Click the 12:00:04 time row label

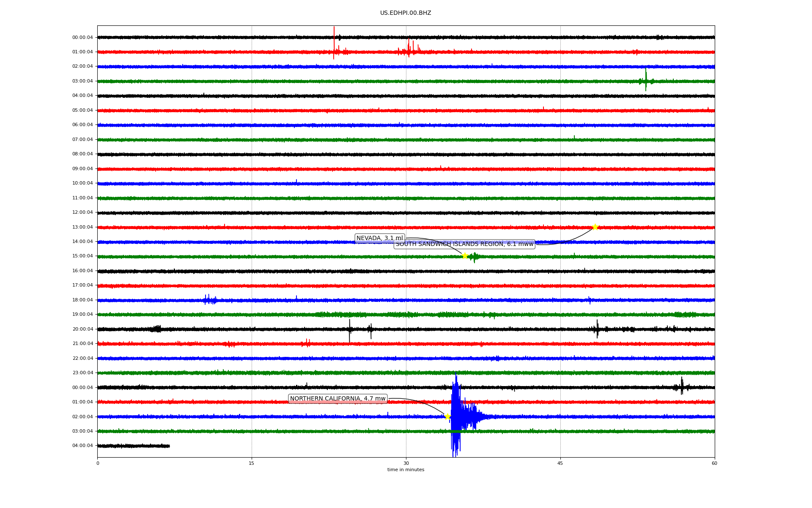tap(82, 213)
